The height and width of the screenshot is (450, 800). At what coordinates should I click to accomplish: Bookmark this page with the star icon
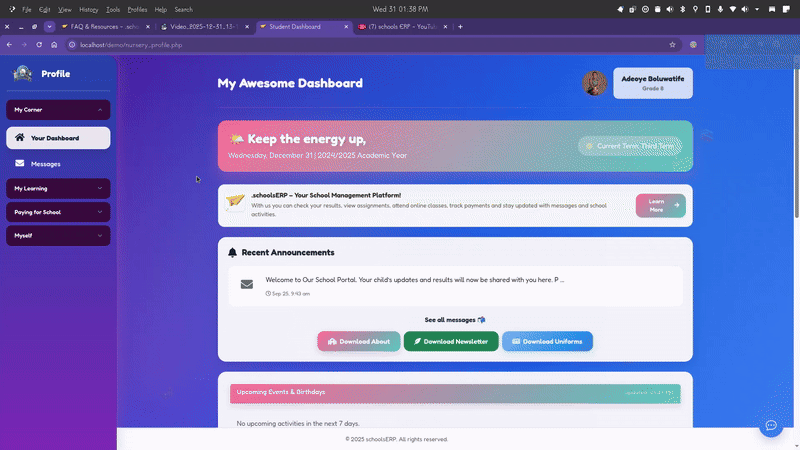672,45
